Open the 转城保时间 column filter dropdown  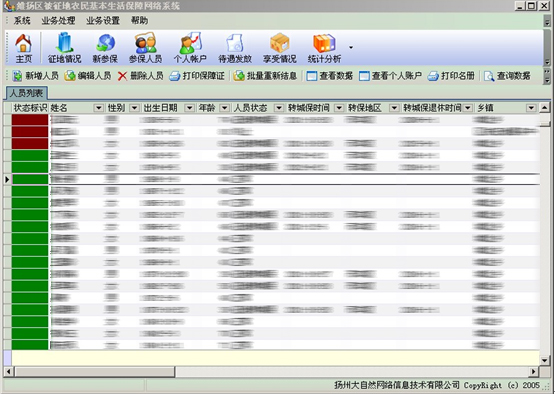point(339,108)
